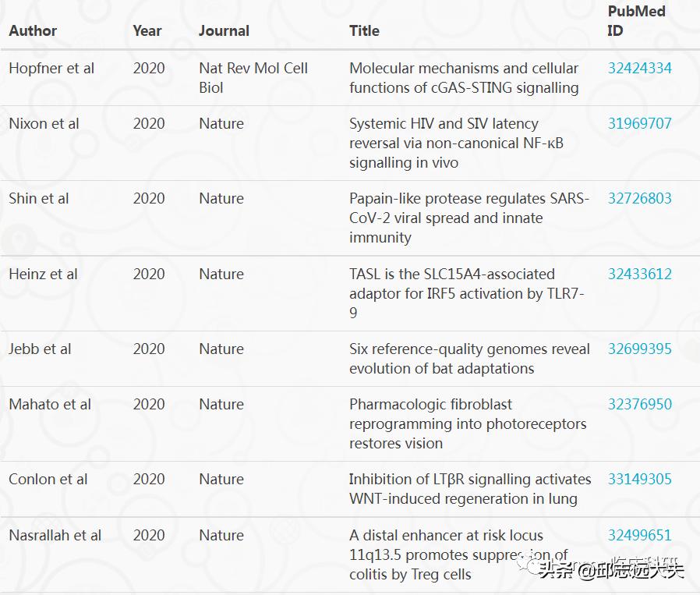This screenshot has height=595, width=700.
Task: Click the PubMed ID column header
Action: coord(636,21)
